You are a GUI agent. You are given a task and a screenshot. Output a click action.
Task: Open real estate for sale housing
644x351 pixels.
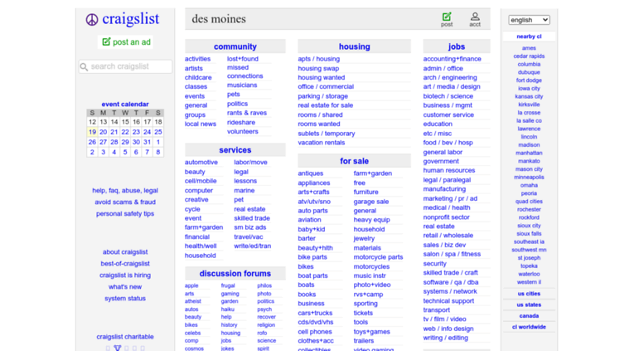[x=325, y=105]
